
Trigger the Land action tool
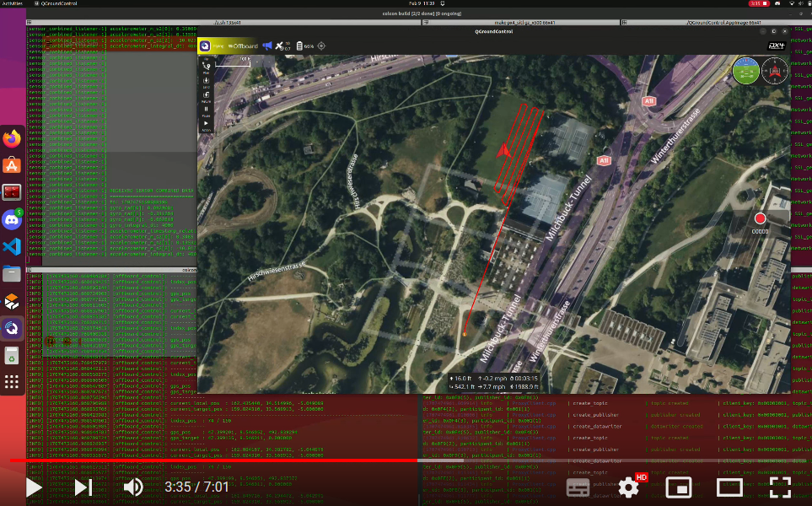pos(206,83)
